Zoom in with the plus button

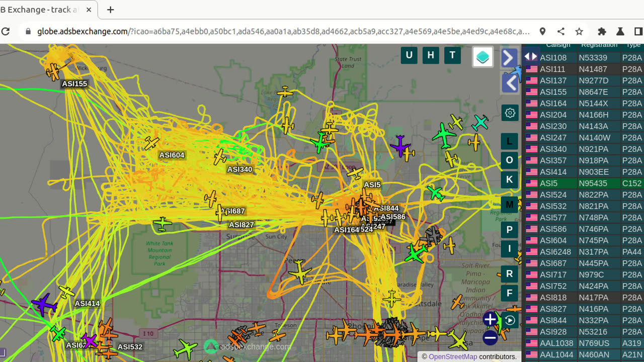coord(490,319)
